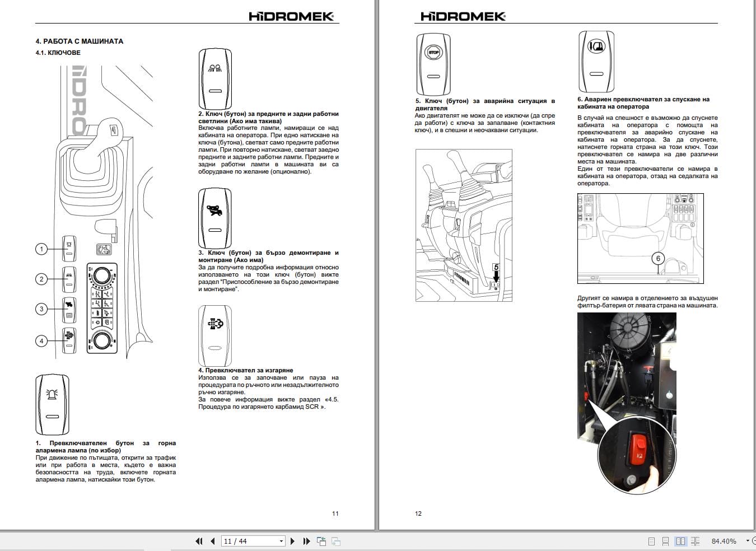
Task: Go to the next page
Action: tap(292, 541)
